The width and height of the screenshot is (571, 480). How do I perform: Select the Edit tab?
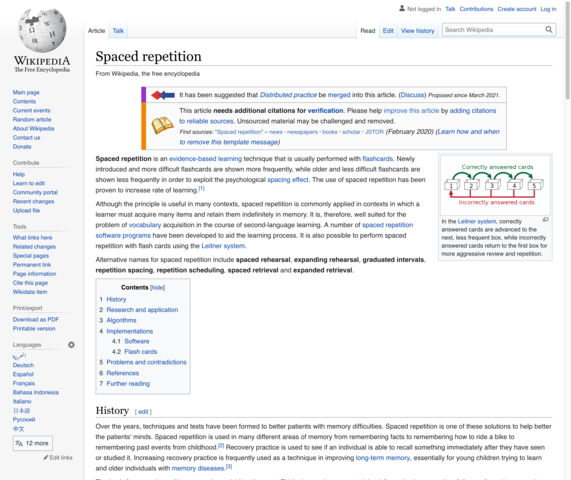pos(388,31)
